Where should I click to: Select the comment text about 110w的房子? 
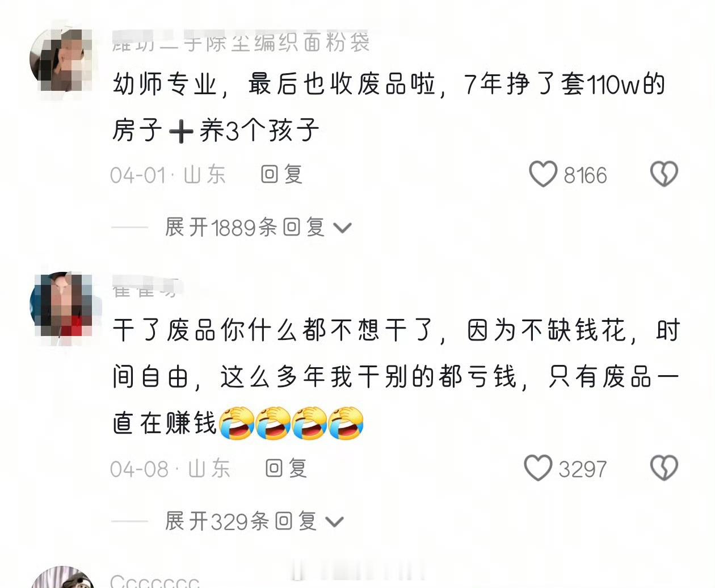click(x=388, y=108)
